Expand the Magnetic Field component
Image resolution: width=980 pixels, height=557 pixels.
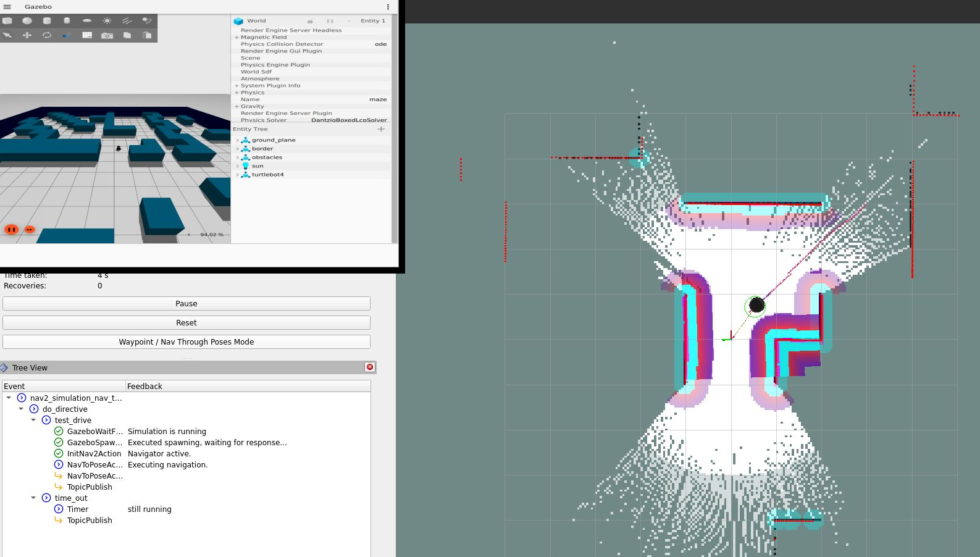[x=237, y=37]
